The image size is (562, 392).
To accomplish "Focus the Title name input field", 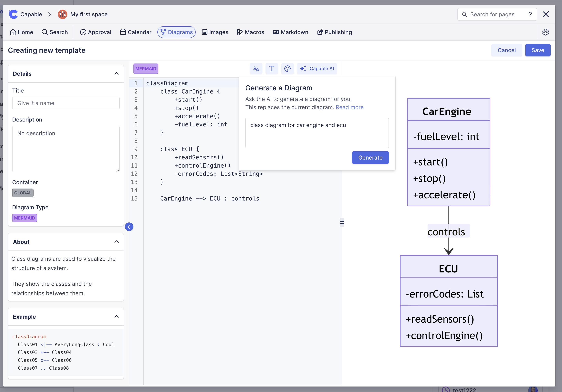I will click(x=66, y=103).
